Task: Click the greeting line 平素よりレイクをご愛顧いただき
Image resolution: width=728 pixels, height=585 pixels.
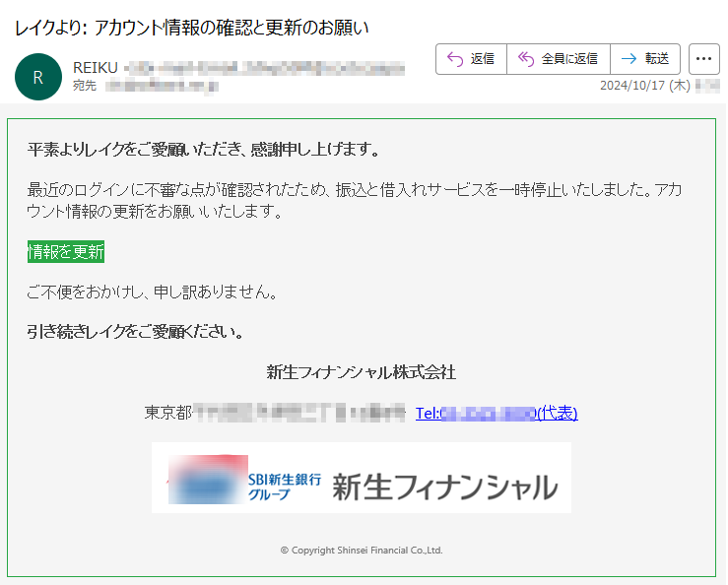Action: pos(203,150)
